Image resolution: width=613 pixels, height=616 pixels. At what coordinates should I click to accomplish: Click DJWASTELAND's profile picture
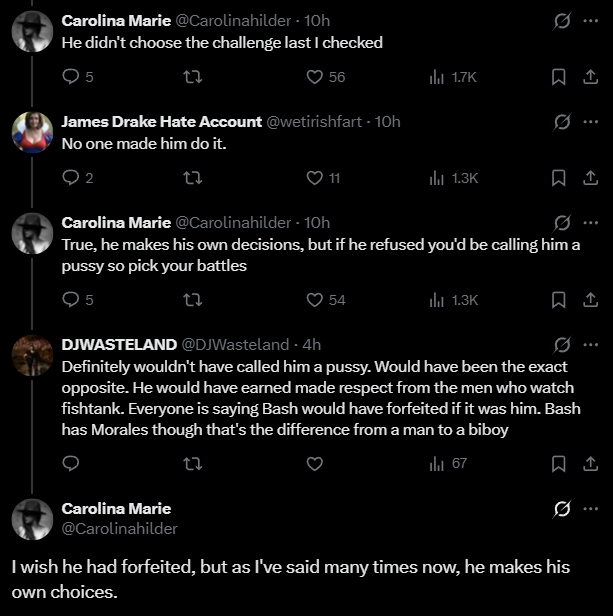[32, 356]
